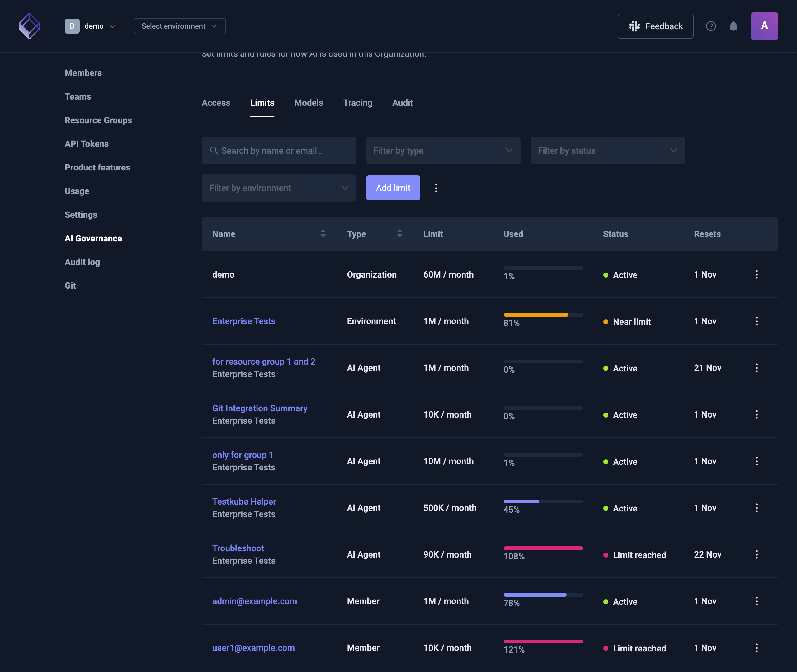Open API Tokens in the sidebar

[87, 144]
